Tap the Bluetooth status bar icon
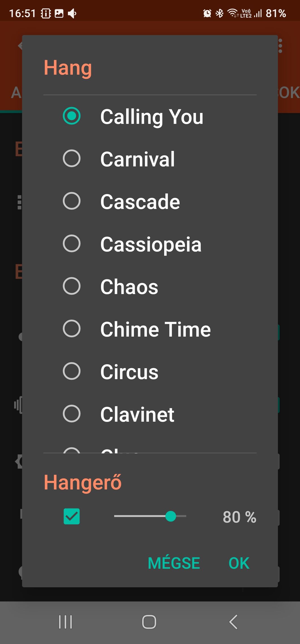The height and width of the screenshot is (644, 300). (220, 13)
